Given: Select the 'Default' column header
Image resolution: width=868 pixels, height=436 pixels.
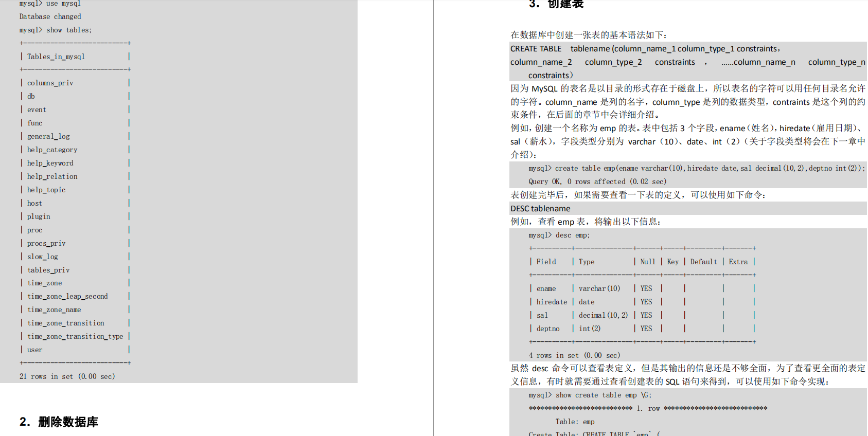Looking at the screenshot, I should coord(703,262).
